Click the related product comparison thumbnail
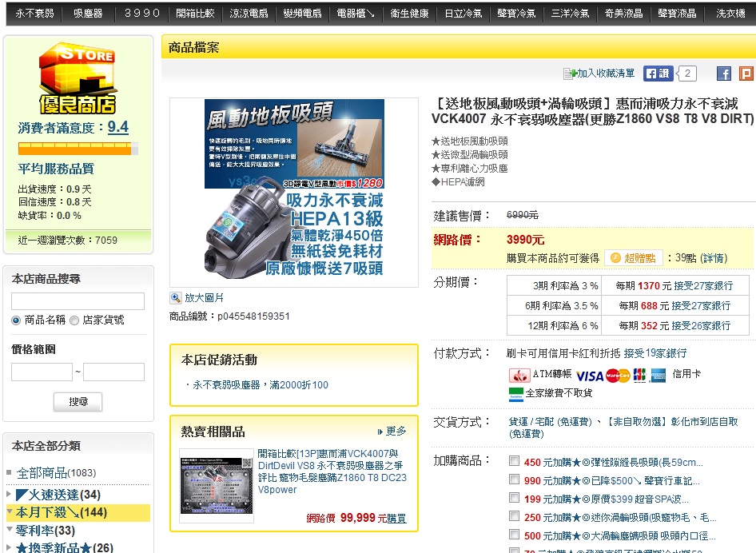The image size is (756, 553). [216, 486]
